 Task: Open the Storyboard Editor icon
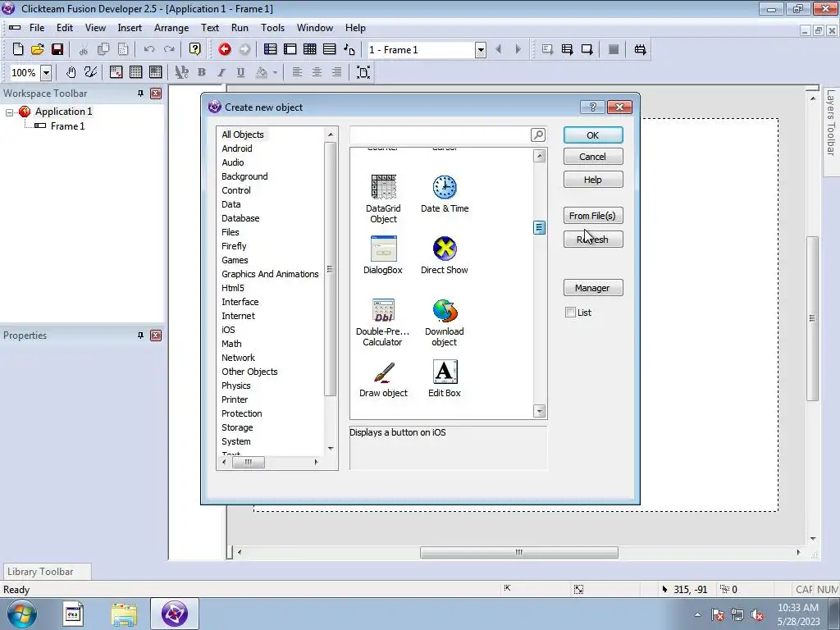point(270,49)
